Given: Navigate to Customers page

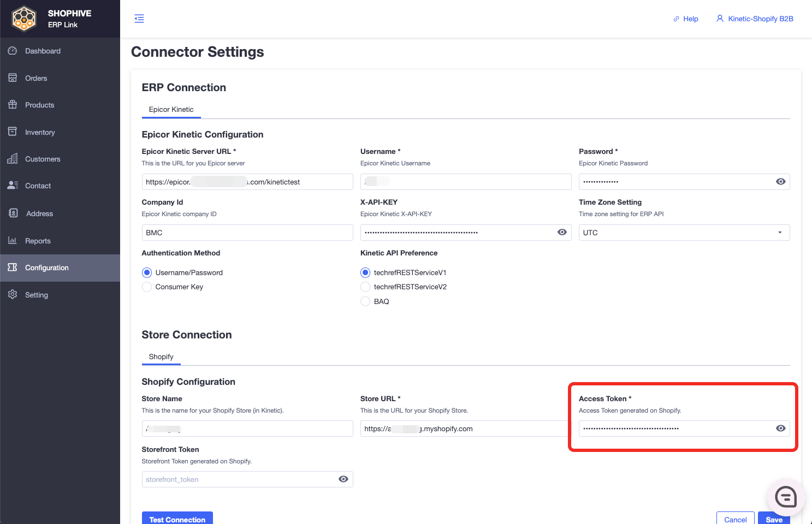Looking at the screenshot, I should click(60, 159).
